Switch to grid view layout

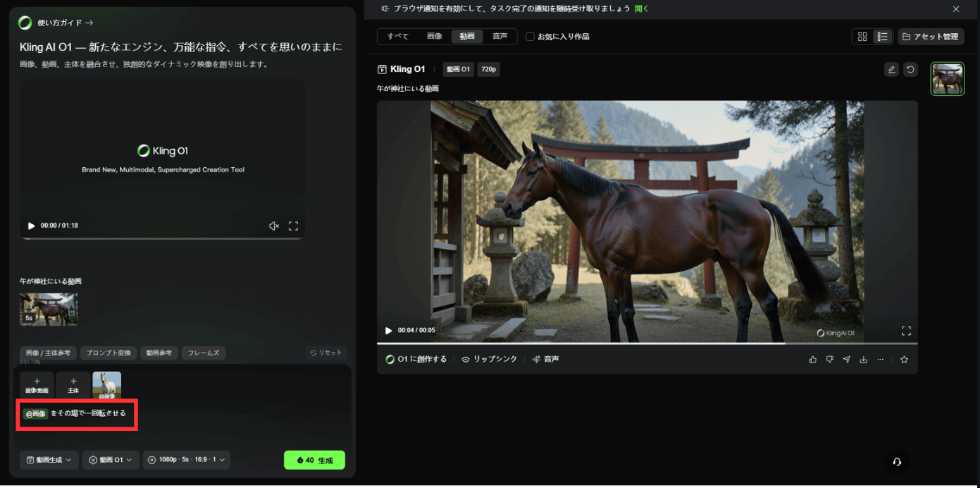tap(862, 37)
